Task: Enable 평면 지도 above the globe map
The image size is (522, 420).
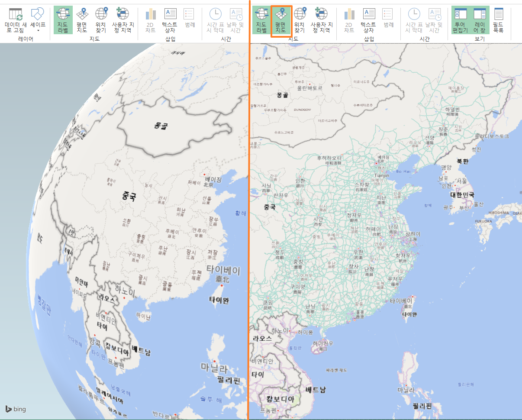Action: pos(82,20)
